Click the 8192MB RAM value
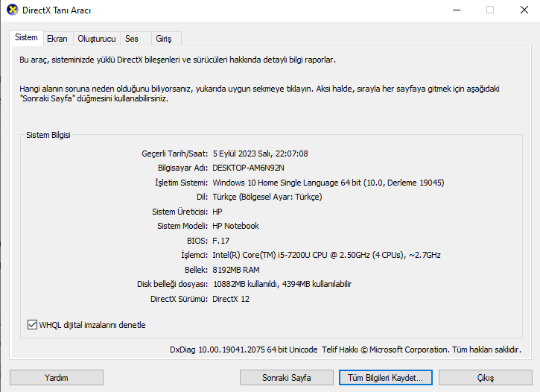 pyautogui.click(x=236, y=270)
